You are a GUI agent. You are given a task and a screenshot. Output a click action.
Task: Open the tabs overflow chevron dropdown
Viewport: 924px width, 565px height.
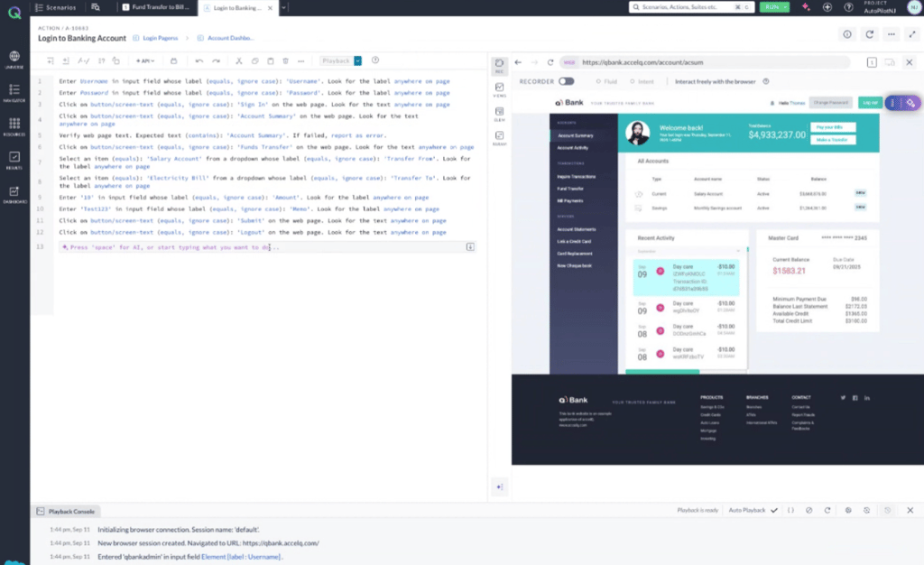click(283, 7)
